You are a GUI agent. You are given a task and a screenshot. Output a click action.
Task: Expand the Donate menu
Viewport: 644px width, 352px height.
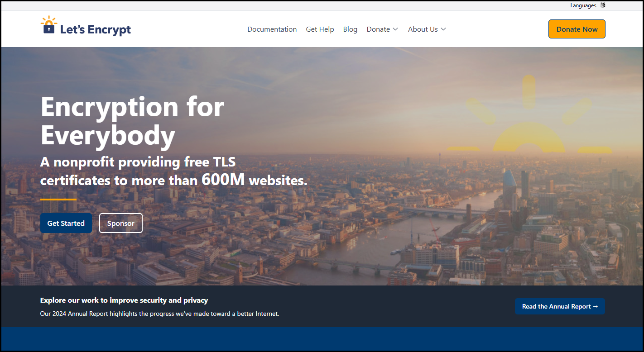[378, 29]
